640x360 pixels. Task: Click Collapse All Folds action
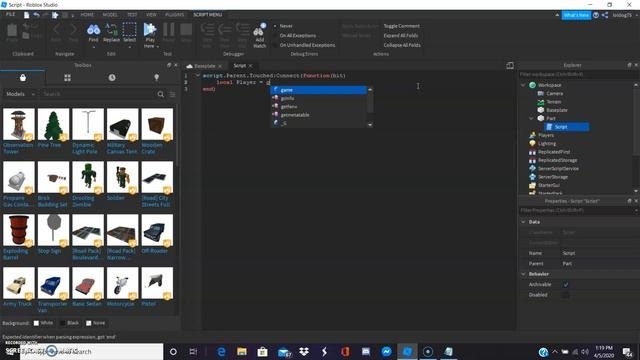pos(402,45)
